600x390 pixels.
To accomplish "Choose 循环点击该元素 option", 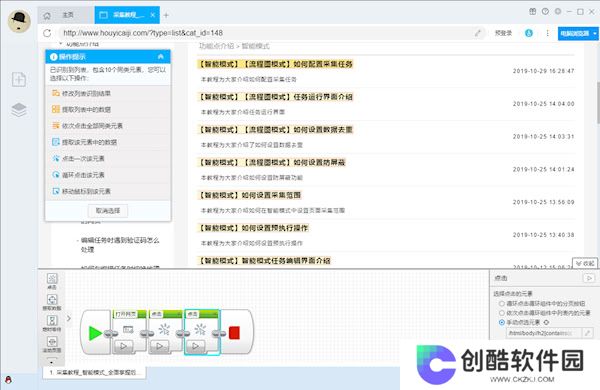I will coord(108,175).
